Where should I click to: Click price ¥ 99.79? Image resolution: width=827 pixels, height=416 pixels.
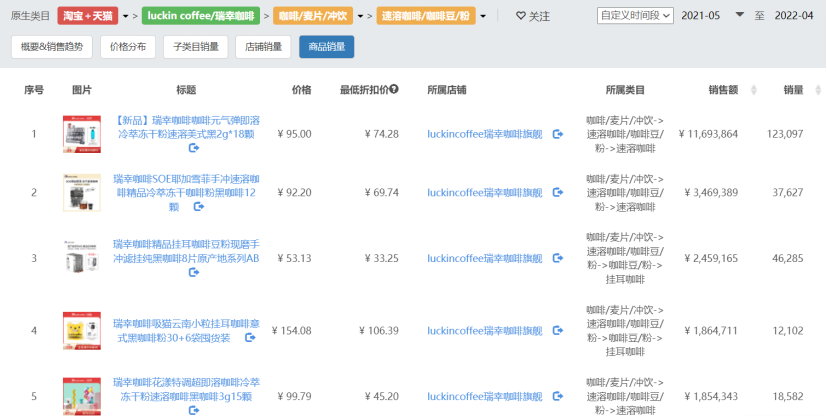[x=294, y=396]
